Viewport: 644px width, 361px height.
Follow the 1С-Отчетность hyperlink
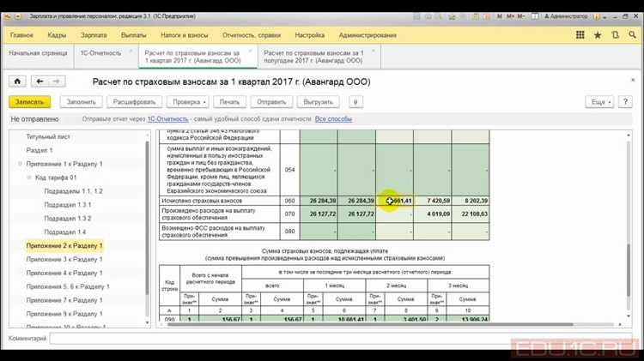click(x=167, y=119)
